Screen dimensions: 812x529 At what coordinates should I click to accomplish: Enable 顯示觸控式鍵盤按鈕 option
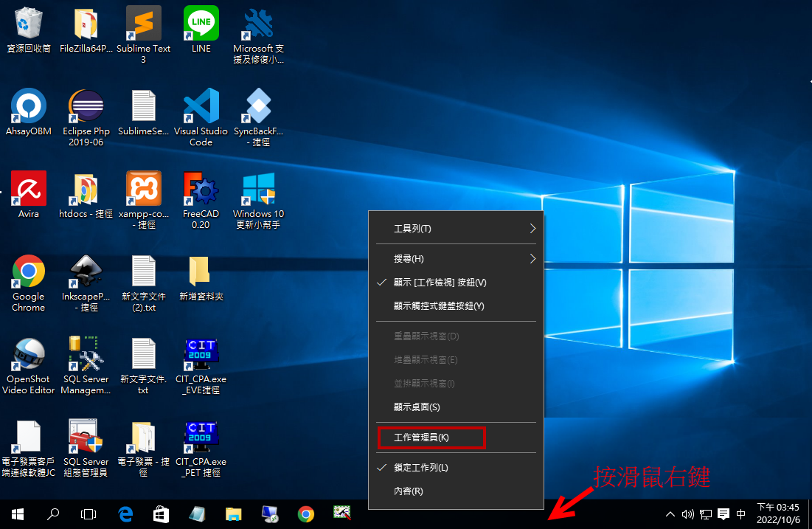click(x=439, y=306)
